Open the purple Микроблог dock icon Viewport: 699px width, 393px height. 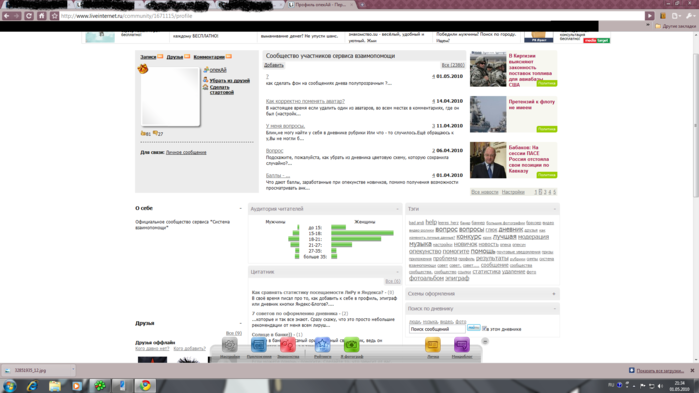[x=462, y=345]
